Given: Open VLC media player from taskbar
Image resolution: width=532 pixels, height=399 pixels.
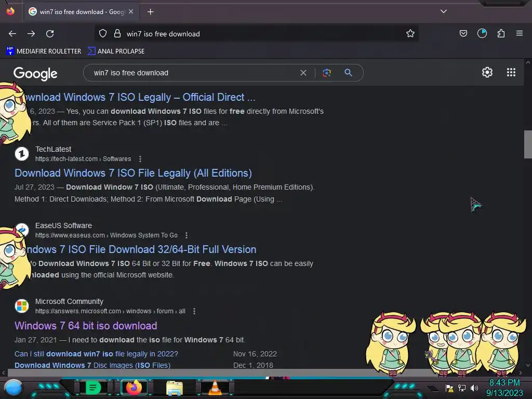Looking at the screenshot, I should coord(215,388).
